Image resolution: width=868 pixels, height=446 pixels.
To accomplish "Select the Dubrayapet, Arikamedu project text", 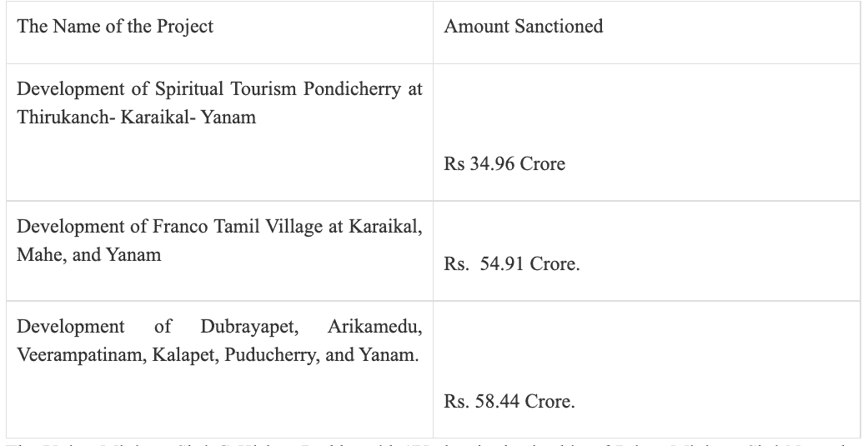I will pyautogui.click(x=219, y=340).
